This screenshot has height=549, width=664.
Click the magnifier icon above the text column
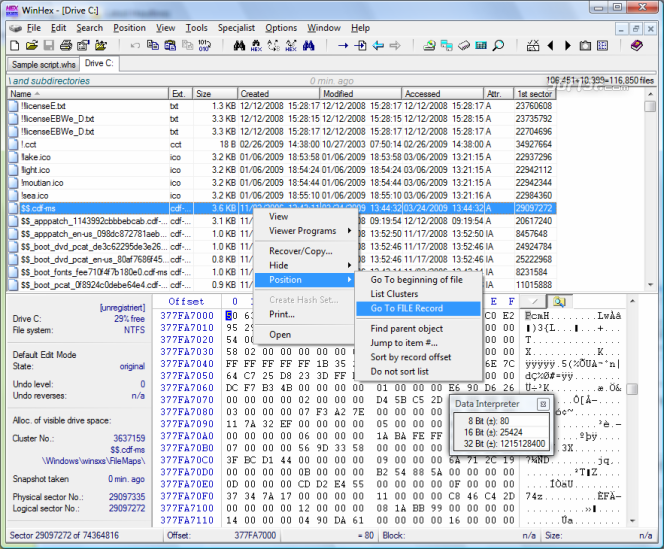(x=559, y=301)
